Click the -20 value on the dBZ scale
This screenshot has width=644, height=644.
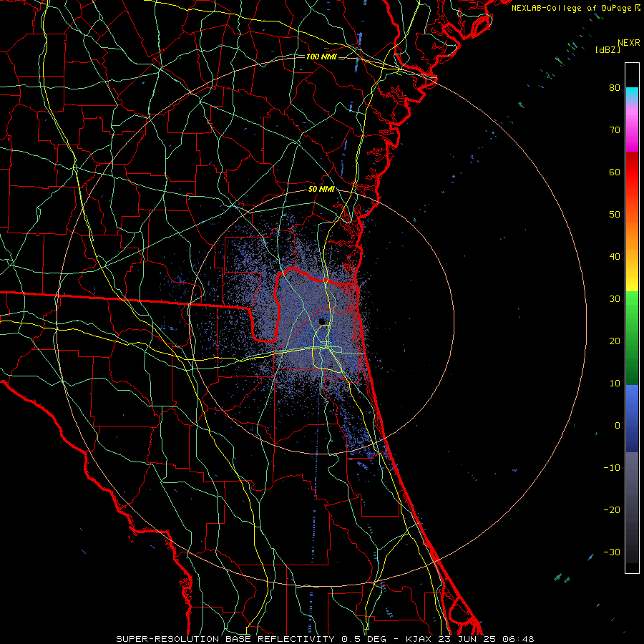point(612,509)
